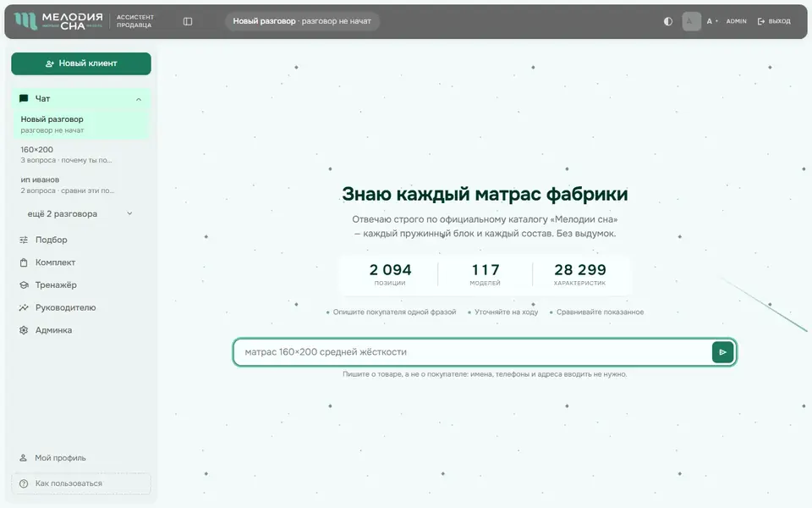Open the Подбор section

pyautogui.click(x=81, y=240)
